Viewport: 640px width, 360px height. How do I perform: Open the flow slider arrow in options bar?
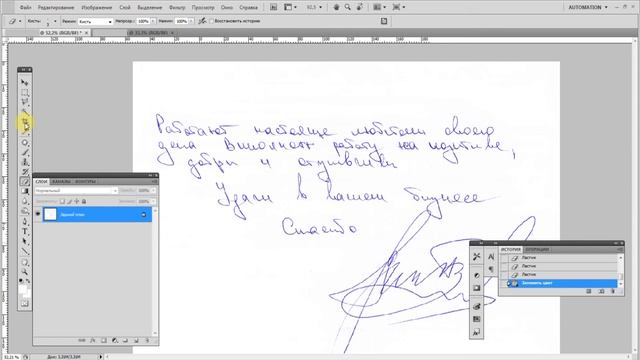(191, 21)
